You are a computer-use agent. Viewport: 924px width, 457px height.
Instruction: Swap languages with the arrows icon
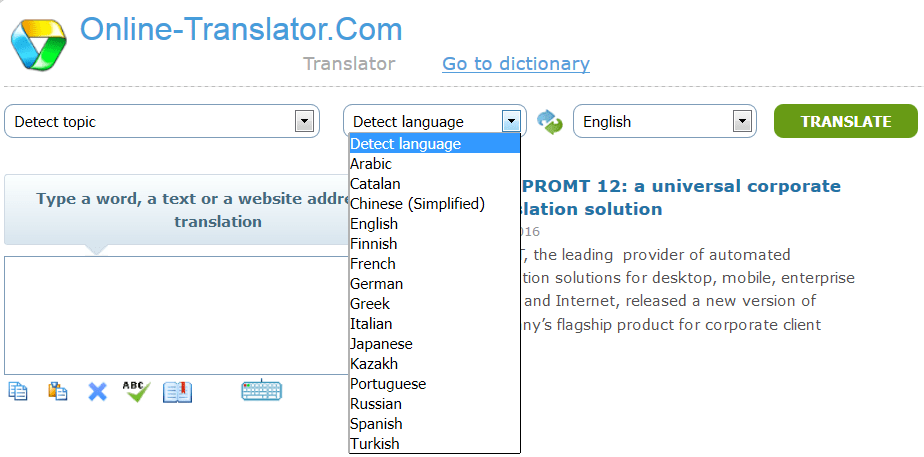coord(549,122)
